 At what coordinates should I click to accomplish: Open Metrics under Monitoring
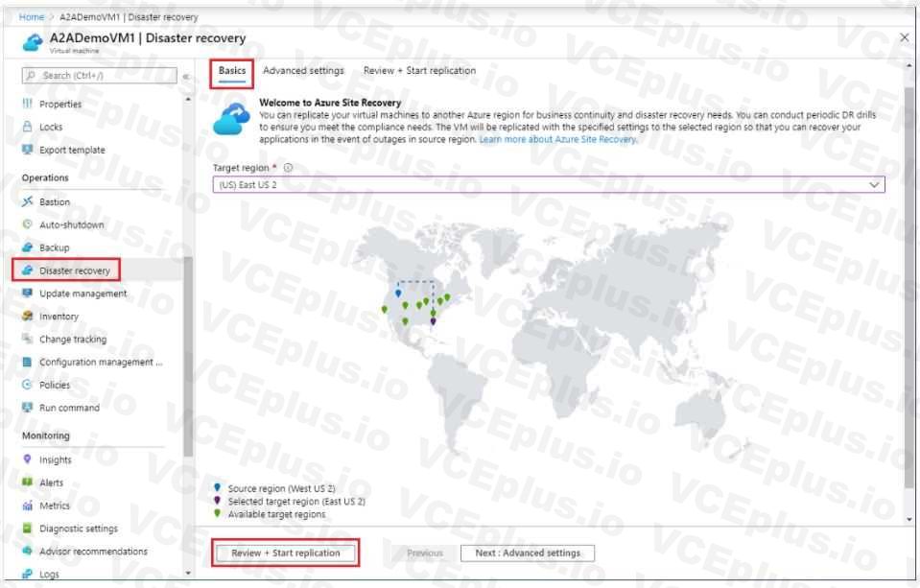point(55,506)
